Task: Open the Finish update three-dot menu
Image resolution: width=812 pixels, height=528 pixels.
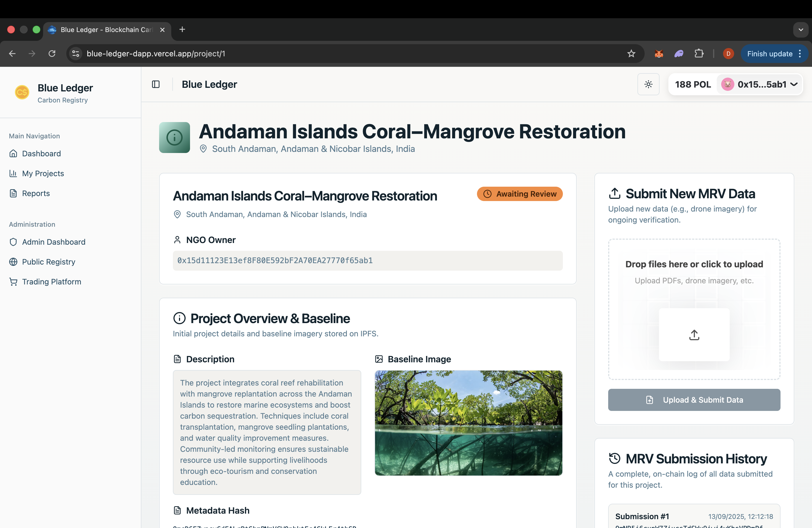Action: tap(800, 54)
